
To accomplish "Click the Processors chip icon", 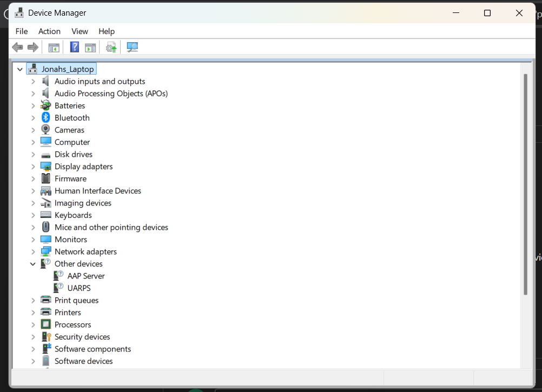I will (45, 324).
